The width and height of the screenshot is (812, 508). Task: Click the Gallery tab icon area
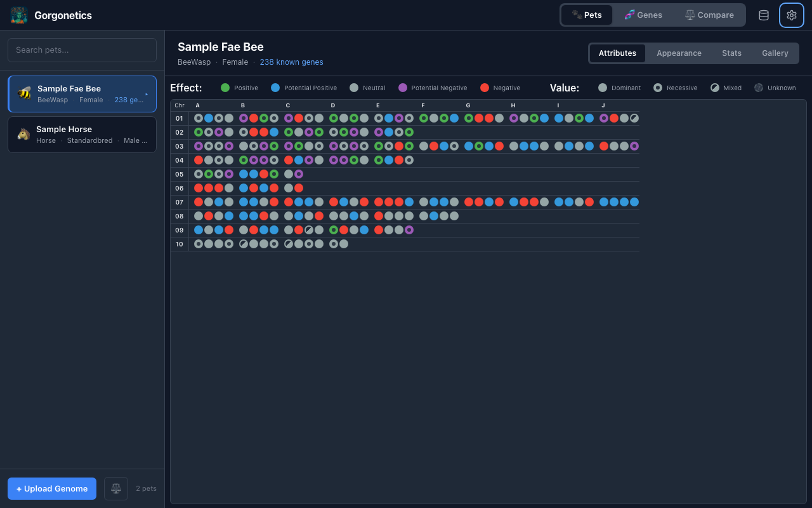[775, 53]
